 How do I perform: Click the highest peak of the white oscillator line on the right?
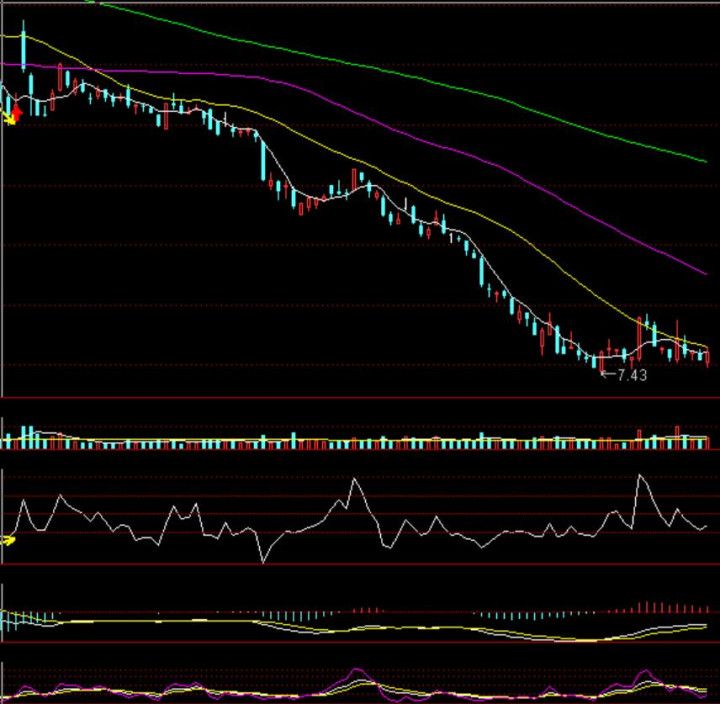tap(640, 477)
